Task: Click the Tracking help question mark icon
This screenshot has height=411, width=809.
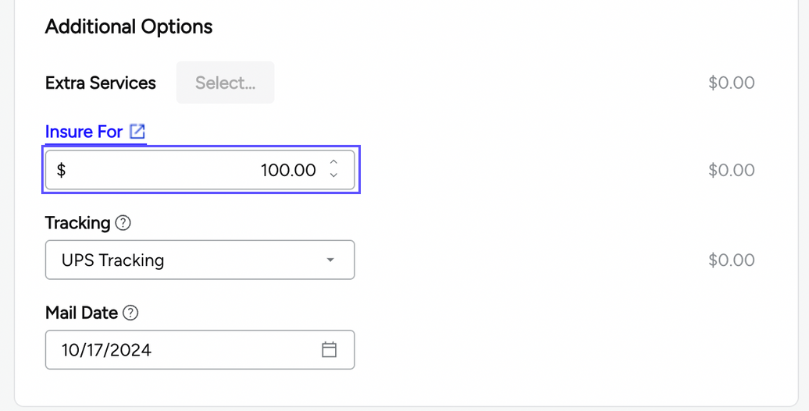Action: pyautogui.click(x=123, y=223)
